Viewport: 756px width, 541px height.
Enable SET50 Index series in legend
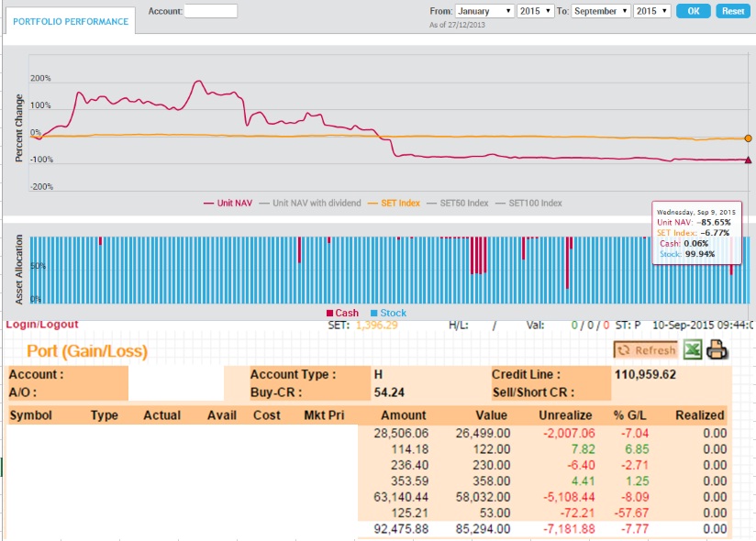(457, 203)
